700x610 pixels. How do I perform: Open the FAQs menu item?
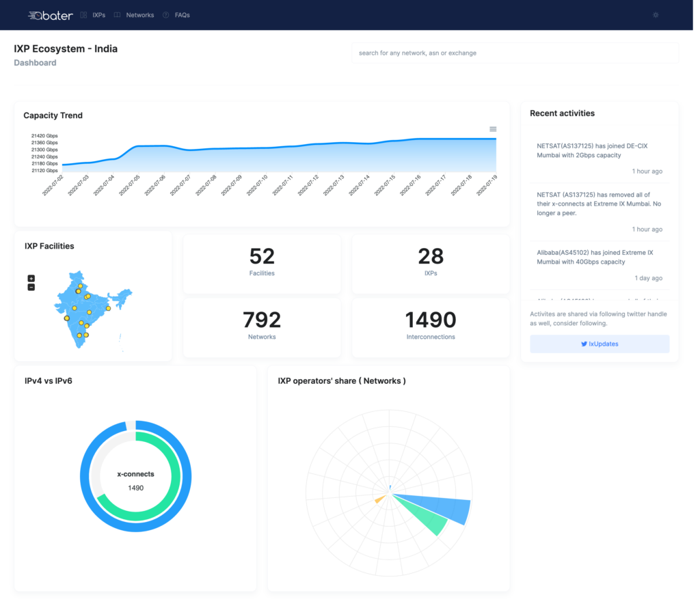coord(182,15)
